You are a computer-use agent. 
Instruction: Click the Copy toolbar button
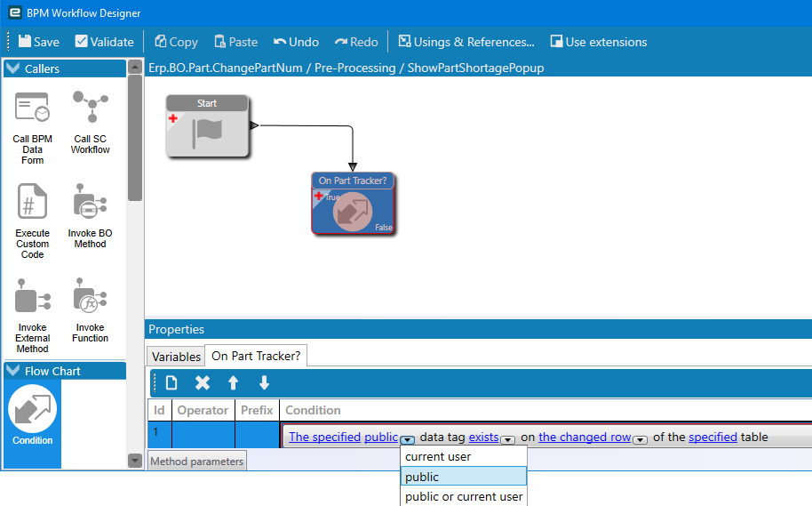(176, 42)
